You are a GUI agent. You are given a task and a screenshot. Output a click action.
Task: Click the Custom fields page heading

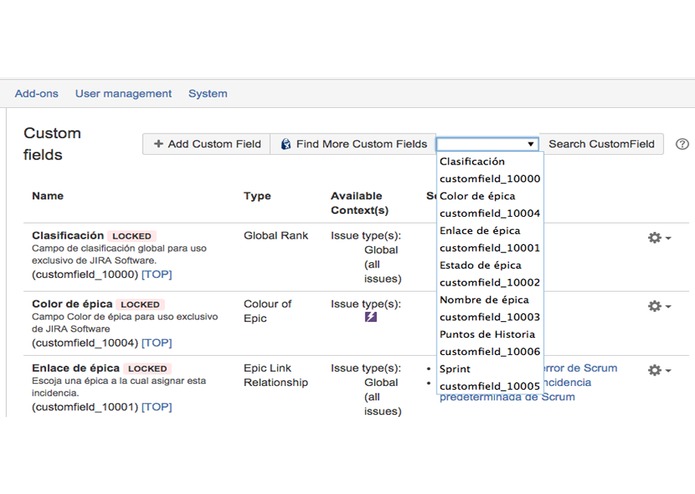[52, 144]
